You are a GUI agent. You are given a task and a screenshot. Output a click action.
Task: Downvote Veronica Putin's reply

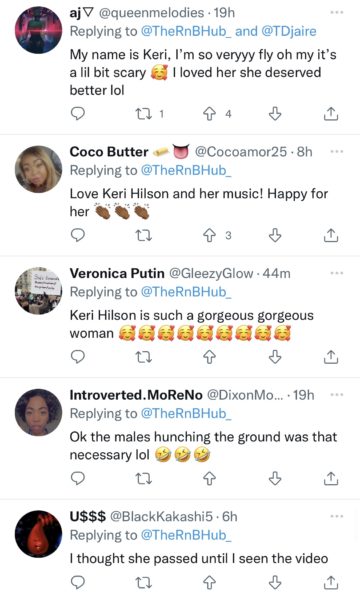[x=275, y=357]
